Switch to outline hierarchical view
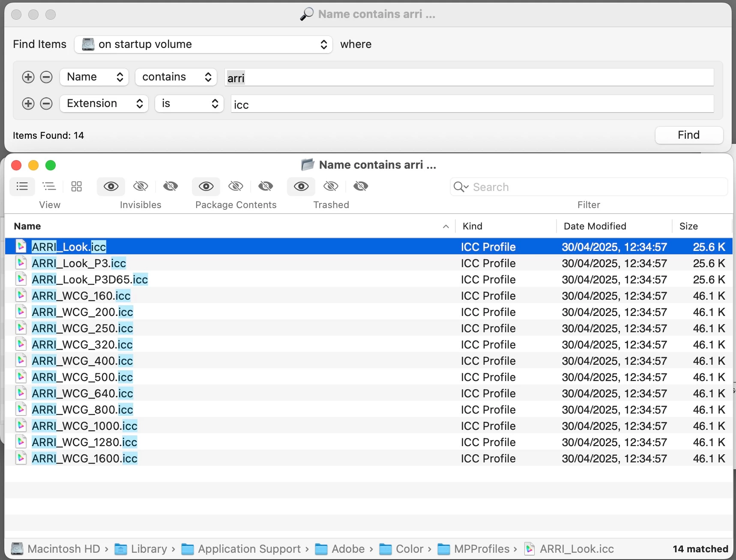Image resolution: width=736 pixels, height=560 pixels. pos(49,186)
